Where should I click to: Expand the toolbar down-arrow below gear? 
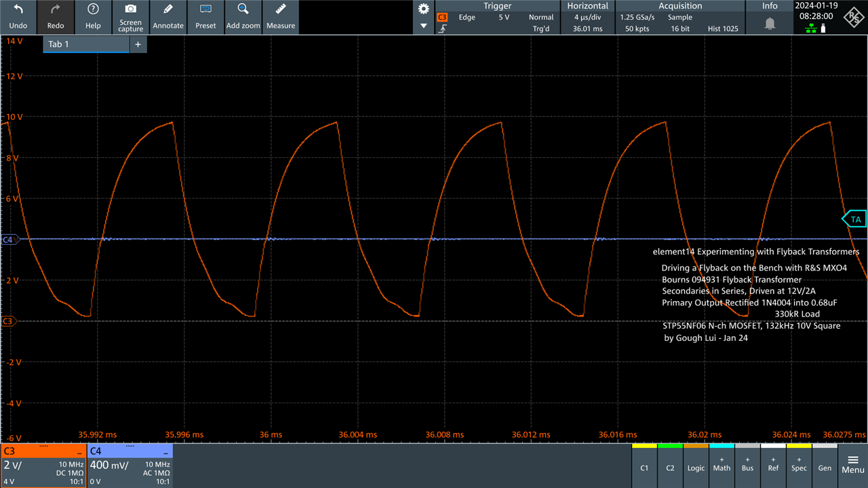click(x=424, y=26)
